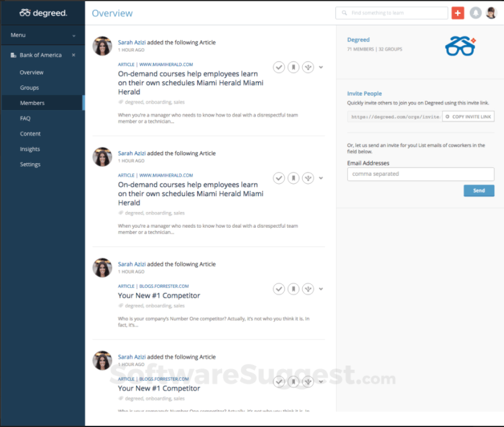This screenshot has height=427, width=504.
Task: Bookmark the first Miami Herald article
Action: pos(293,67)
